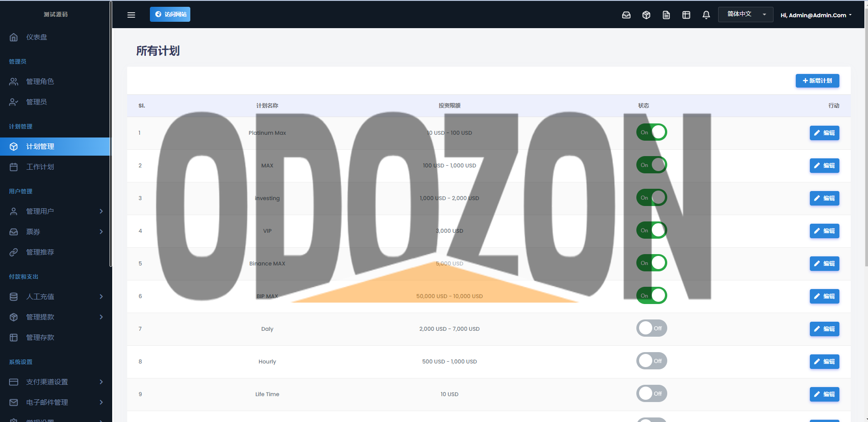The height and width of the screenshot is (422, 868).
Task: Click the 新增计划 button
Action: 817,81
